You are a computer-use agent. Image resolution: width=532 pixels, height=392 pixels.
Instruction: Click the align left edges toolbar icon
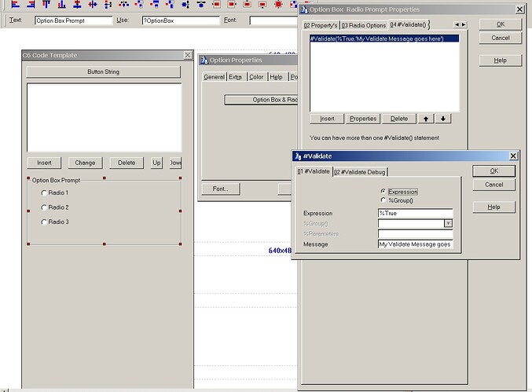pyautogui.click(x=15, y=4)
